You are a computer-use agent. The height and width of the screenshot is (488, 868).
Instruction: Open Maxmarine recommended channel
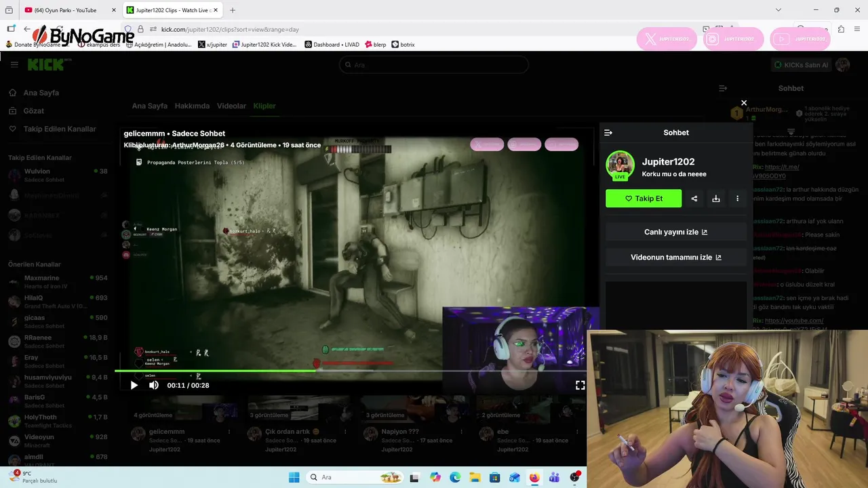[x=58, y=281]
